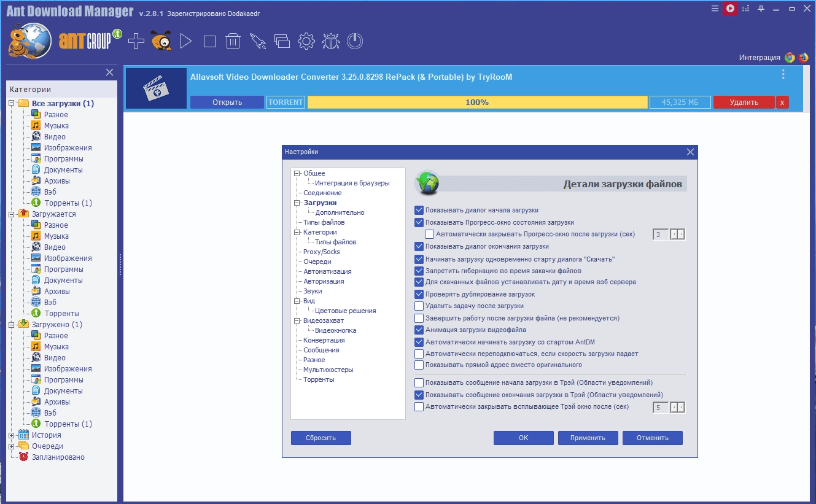Toggle Запретить гибернацию во время закачки
The image size is (816, 504).
[419, 270]
